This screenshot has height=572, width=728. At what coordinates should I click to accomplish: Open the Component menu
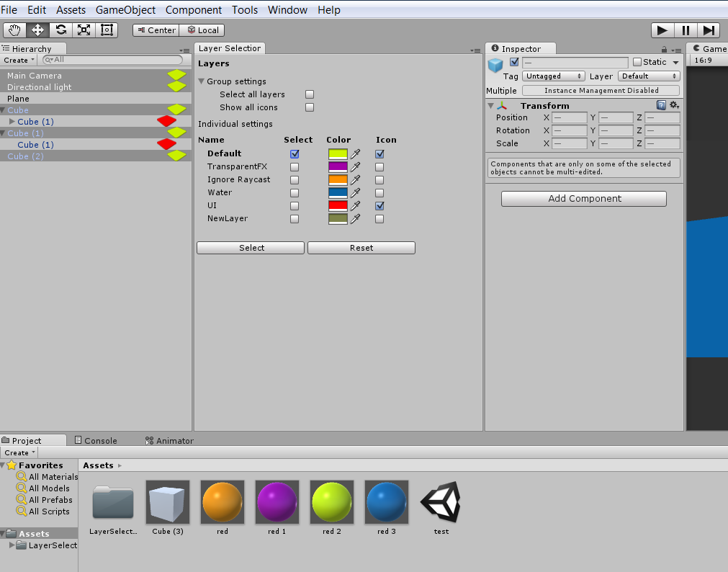point(194,10)
